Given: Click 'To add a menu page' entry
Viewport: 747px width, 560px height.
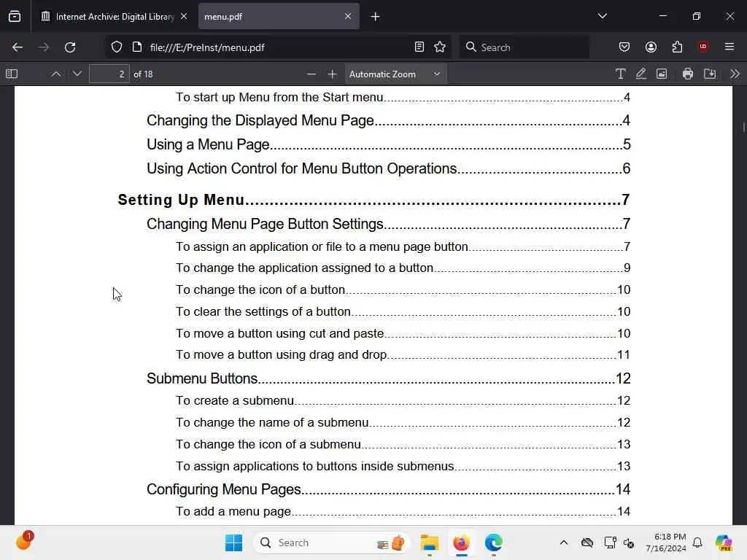Looking at the screenshot, I should [403, 511].
